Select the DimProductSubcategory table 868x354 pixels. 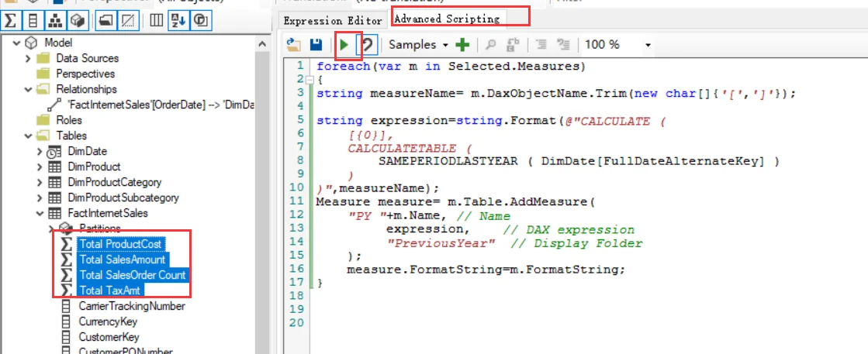point(123,198)
